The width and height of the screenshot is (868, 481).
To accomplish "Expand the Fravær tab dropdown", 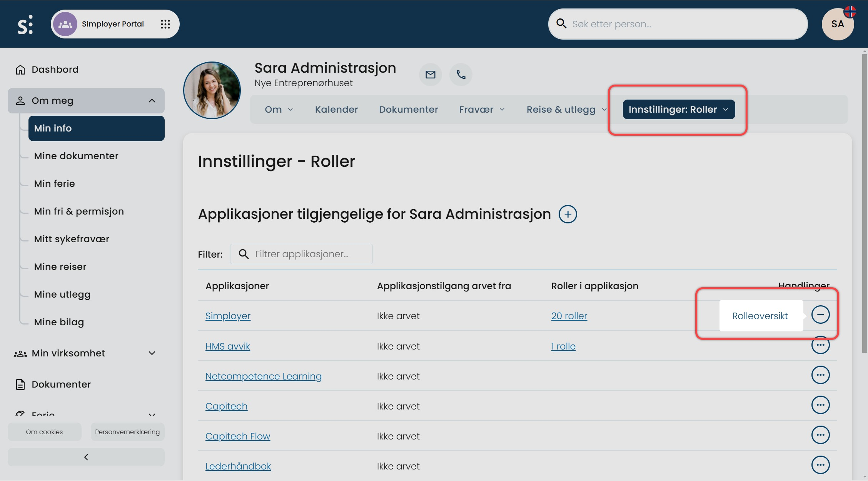I will (x=502, y=110).
